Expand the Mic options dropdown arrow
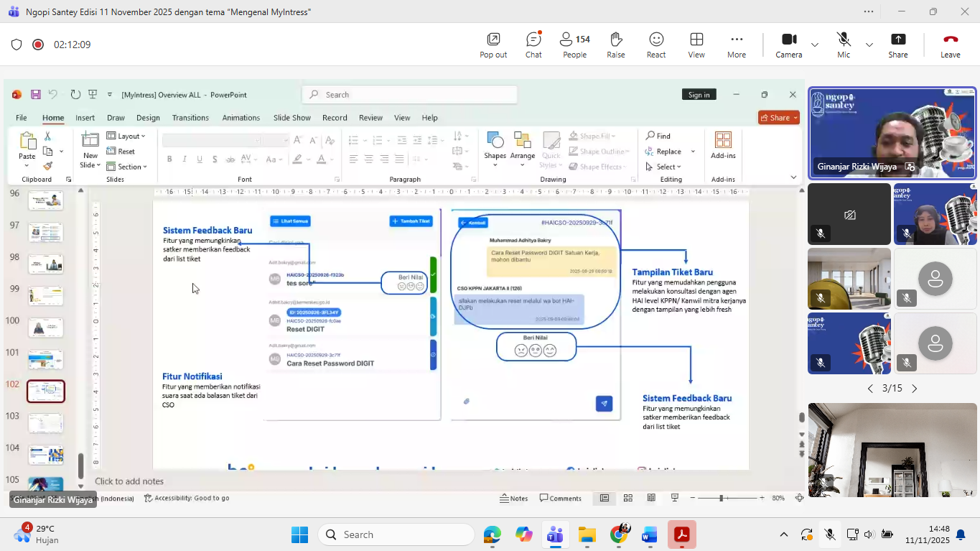The width and height of the screenshot is (980, 551). 869,45
